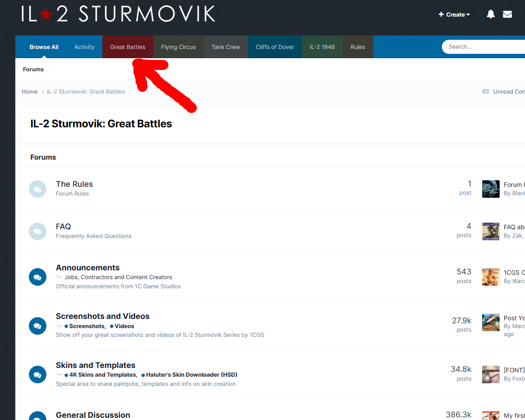Viewport: 525px width, 420px height.
Task: Click the 'Forums' section heading
Action: pos(43,157)
